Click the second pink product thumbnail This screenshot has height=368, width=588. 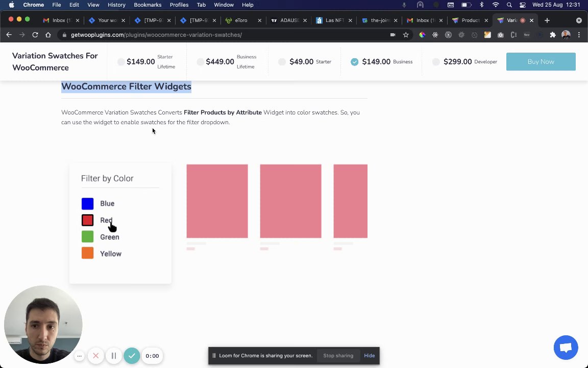pyautogui.click(x=290, y=201)
